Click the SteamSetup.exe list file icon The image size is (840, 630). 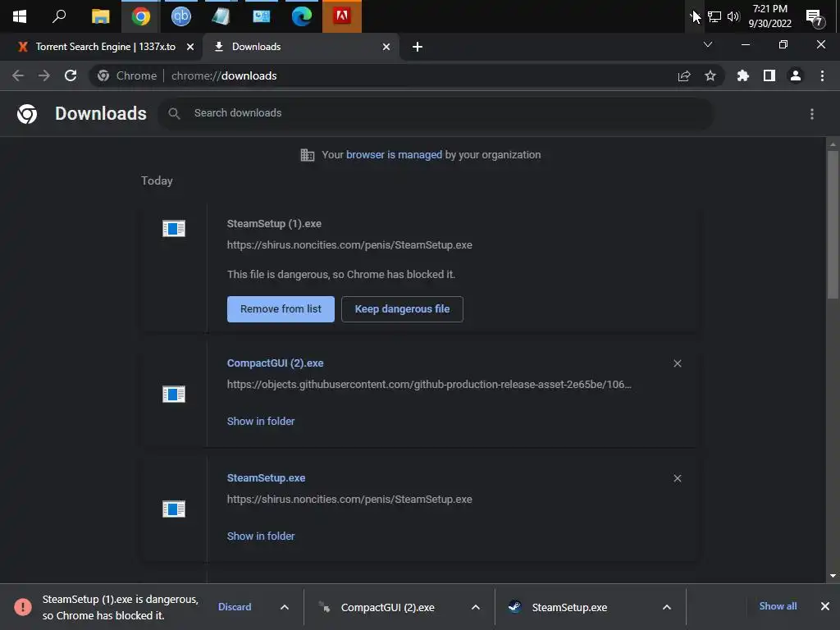pyautogui.click(x=174, y=509)
